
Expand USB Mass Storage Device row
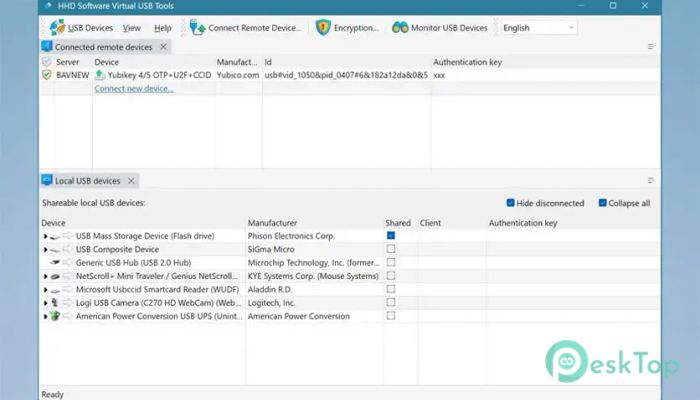[45, 236]
